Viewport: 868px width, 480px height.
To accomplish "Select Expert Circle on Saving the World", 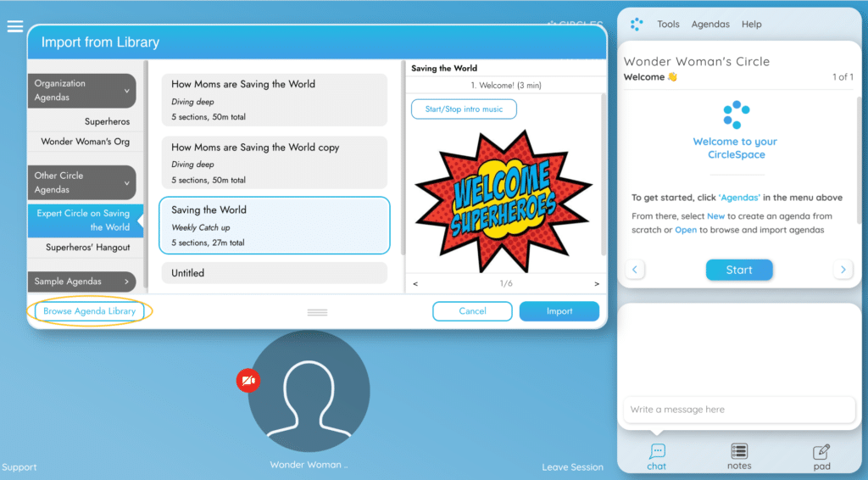I will 86,220.
